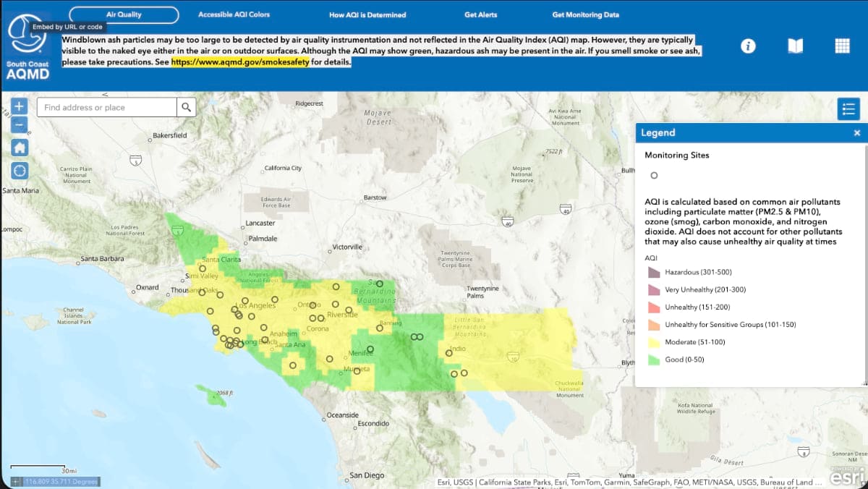Follow the aqmd.gov/smokesafety link

[x=240, y=62]
